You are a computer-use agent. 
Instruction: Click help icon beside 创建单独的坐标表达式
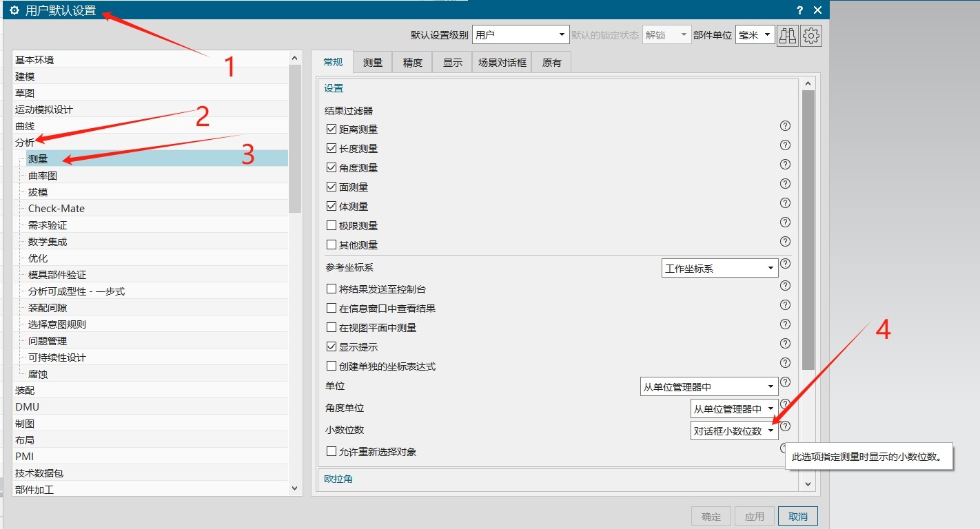785,363
